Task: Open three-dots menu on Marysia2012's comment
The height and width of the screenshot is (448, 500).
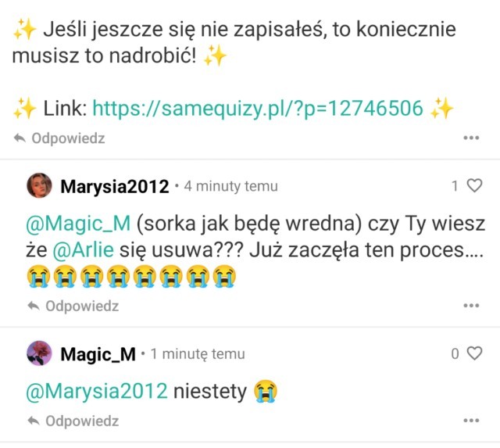Action: [471, 306]
